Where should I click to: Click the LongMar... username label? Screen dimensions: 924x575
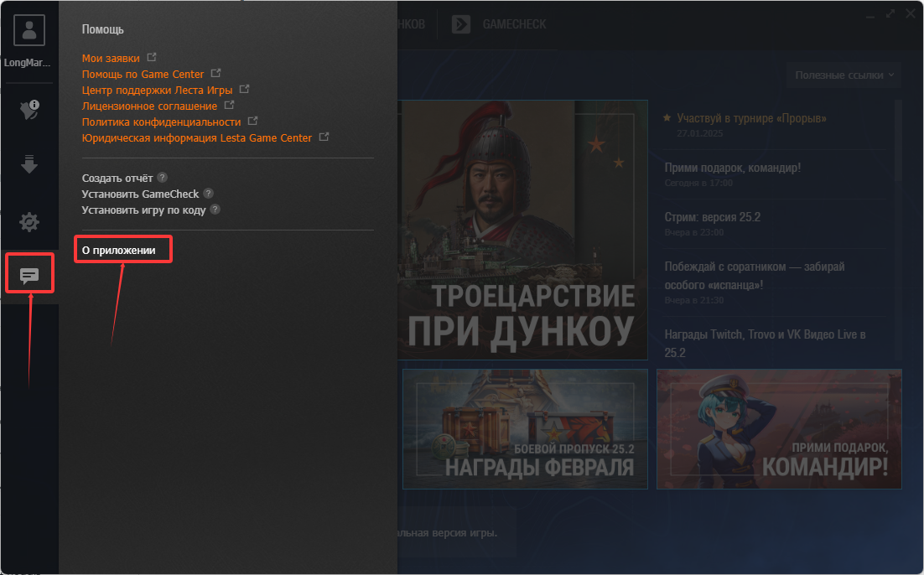pyautogui.click(x=27, y=63)
